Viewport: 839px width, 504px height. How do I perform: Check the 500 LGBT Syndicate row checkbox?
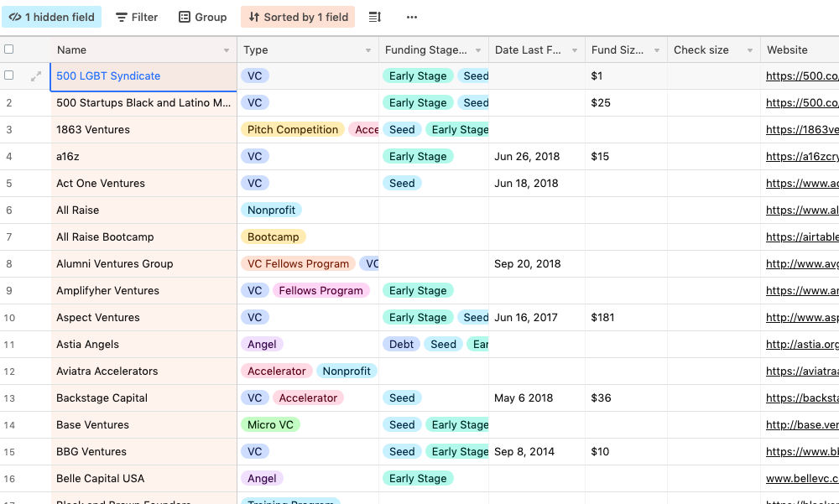point(9,75)
